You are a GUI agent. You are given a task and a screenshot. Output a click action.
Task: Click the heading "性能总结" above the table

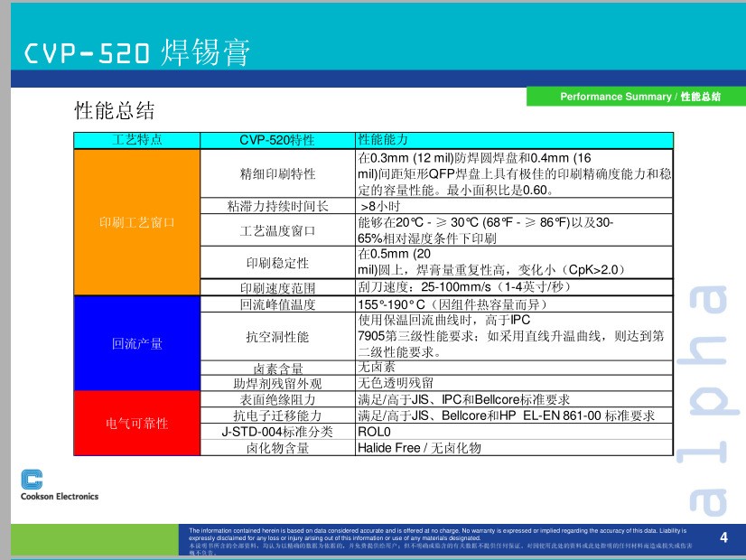point(115,110)
